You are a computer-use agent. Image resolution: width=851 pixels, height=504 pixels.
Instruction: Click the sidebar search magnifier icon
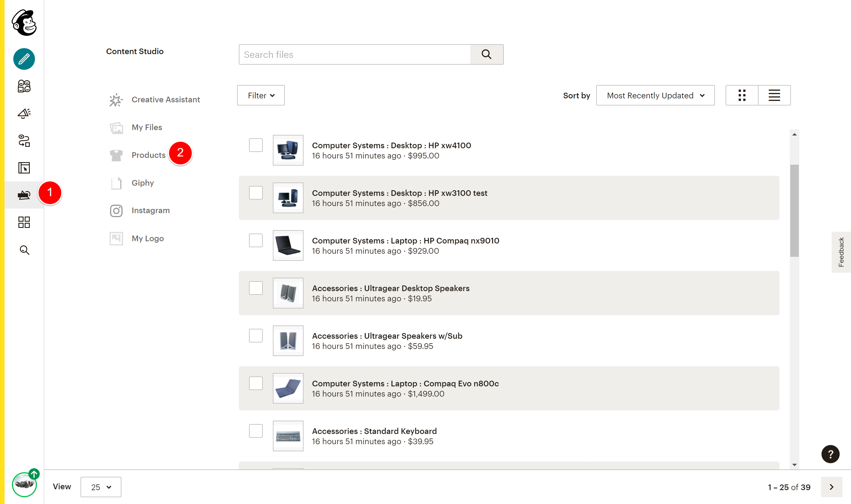[24, 250]
